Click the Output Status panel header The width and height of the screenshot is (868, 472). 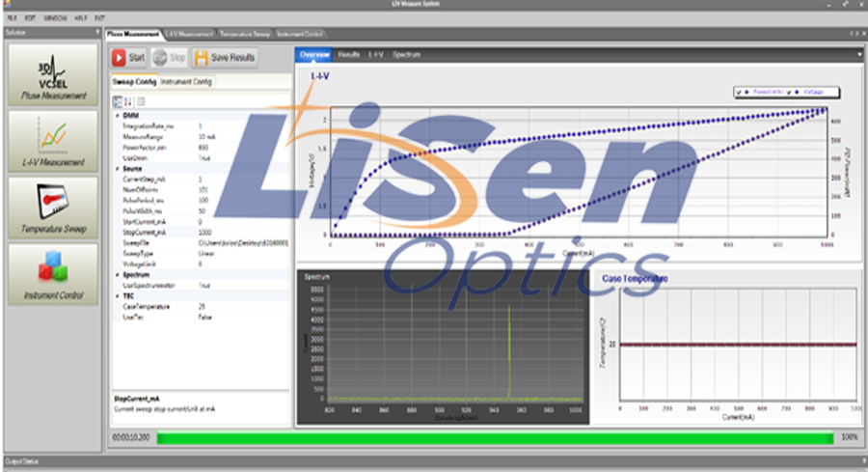[x=434, y=461]
